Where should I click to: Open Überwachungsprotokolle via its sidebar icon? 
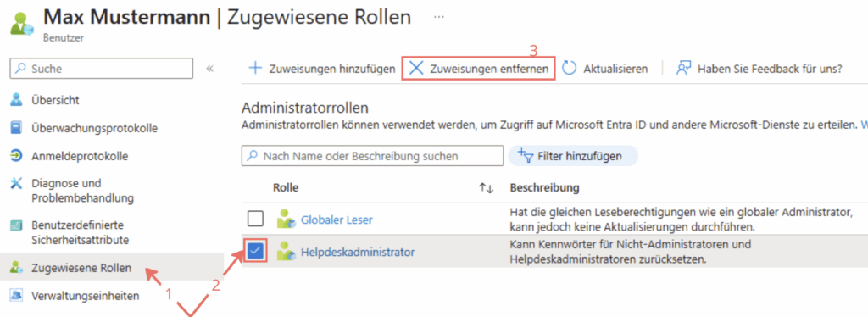pyautogui.click(x=17, y=128)
